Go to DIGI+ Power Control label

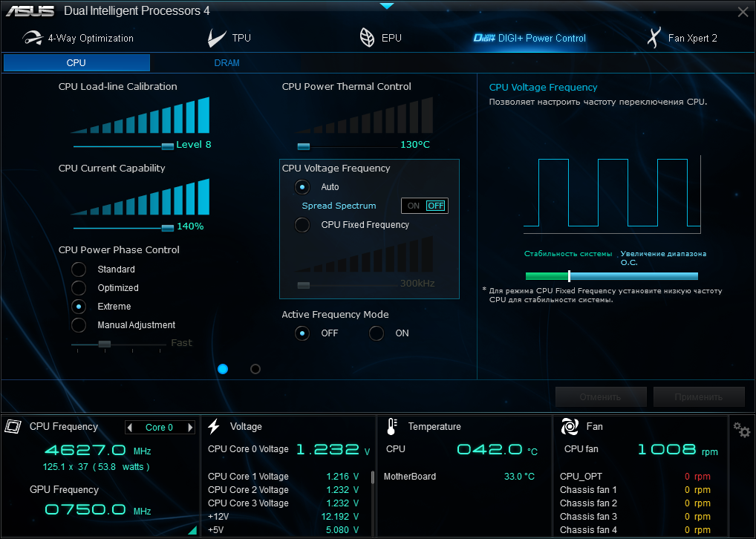click(542, 38)
